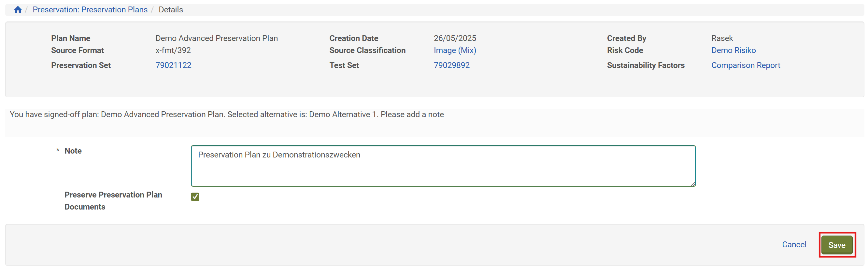Open Preservation Set 79021122

(x=173, y=65)
